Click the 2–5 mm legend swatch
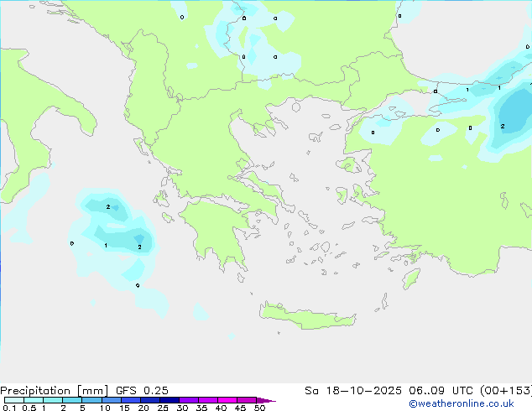The height and width of the screenshot is (411, 532). 72,400
